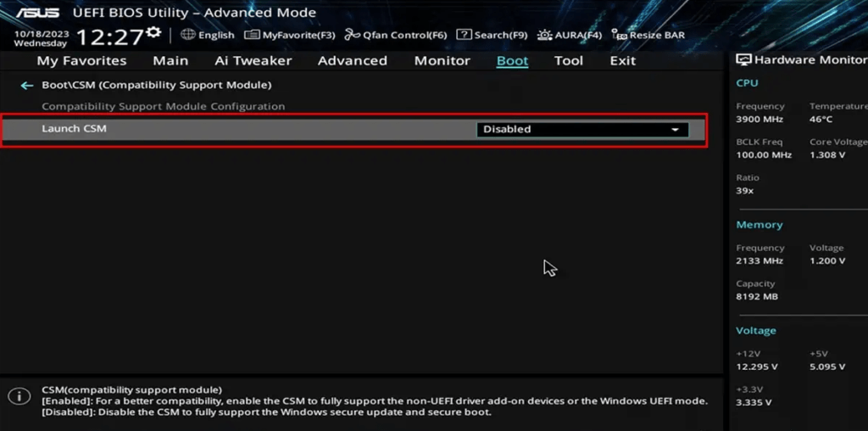Click the Hardware Monitor panel icon
868x431 pixels.
coord(743,60)
